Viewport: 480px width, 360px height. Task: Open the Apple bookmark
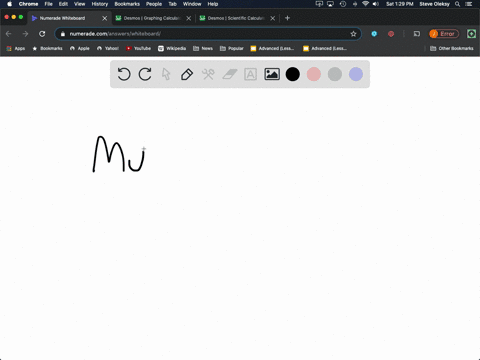pos(80,48)
